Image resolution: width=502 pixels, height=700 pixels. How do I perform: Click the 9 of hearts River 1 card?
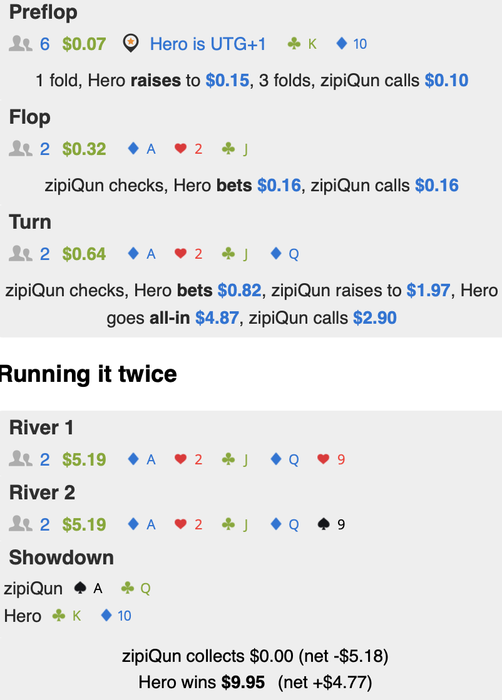pyautogui.click(x=331, y=459)
